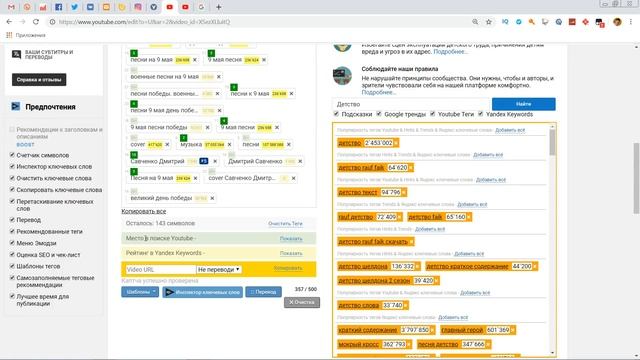
Task: View site information icon in address bar
Action: pyautogui.click(x=52, y=22)
